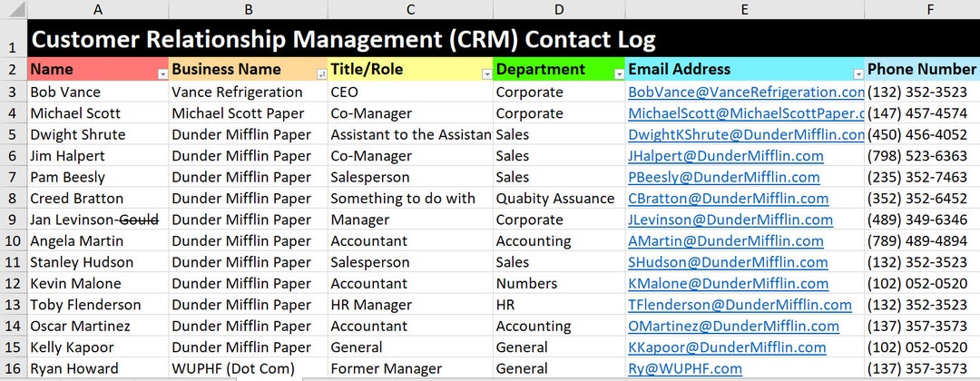Viewport: 980px width, 381px height.
Task: Select column A header
Action: click(x=98, y=9)
